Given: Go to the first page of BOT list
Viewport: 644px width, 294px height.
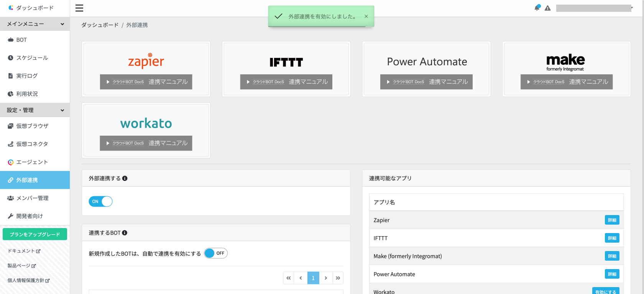Looking at the screenshot, I should (289, 278).
